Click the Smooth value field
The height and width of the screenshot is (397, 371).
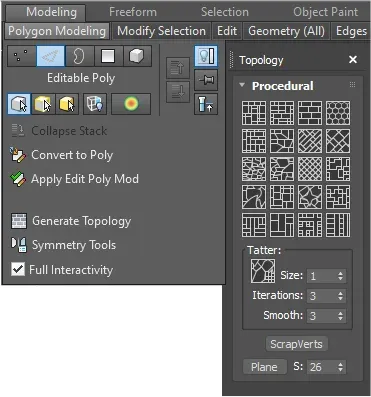(x=322, y=316)
